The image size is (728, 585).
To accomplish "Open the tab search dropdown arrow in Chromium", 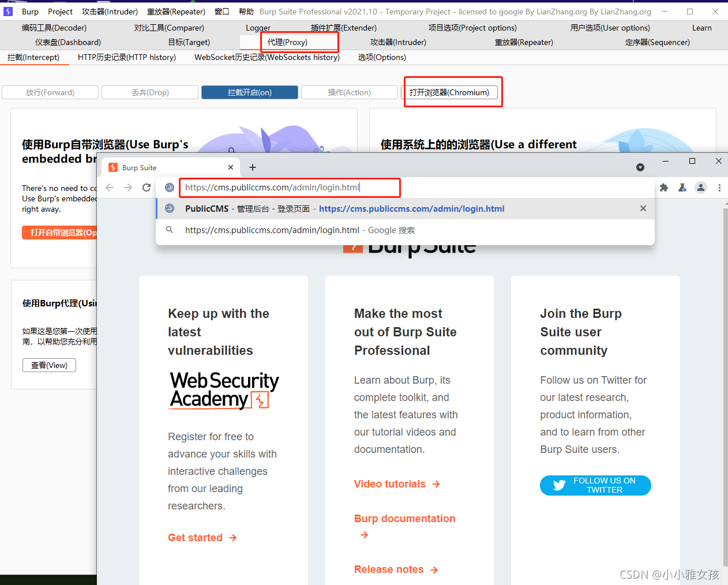I will coord(640,167).
